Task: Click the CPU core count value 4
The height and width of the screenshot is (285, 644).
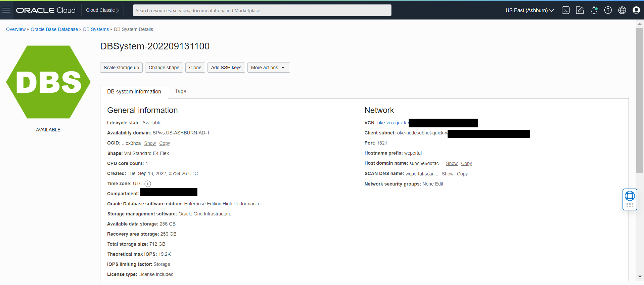Action: 146,163
